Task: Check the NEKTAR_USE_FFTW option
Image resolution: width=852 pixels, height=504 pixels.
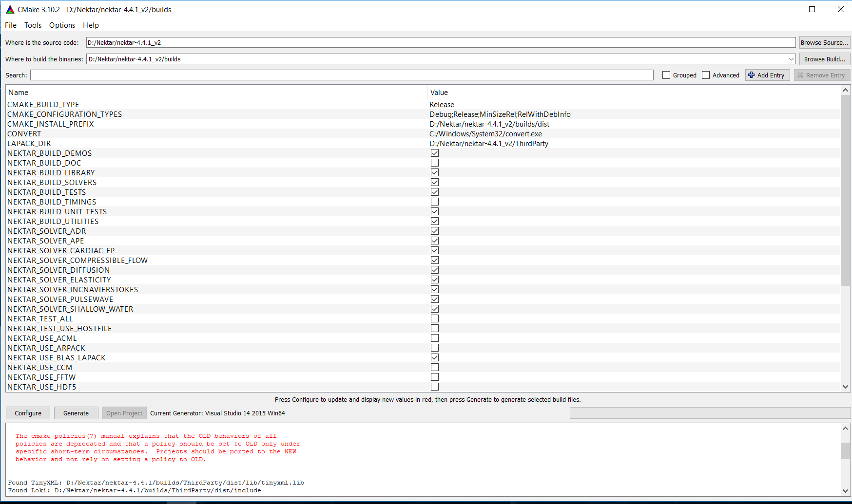Action: 435,377
